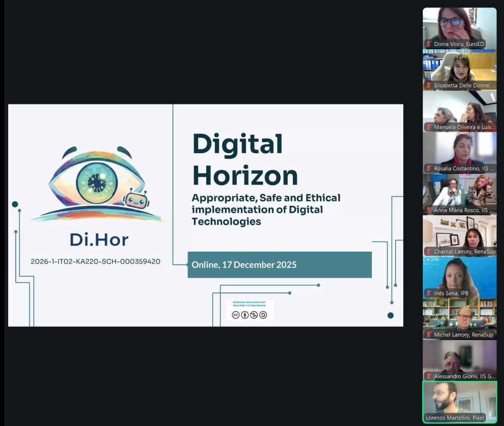Click muted mic icon beside Doina Voicu_EuroED
This screenshot has height=426, width=504.
(x=429, y=44)
